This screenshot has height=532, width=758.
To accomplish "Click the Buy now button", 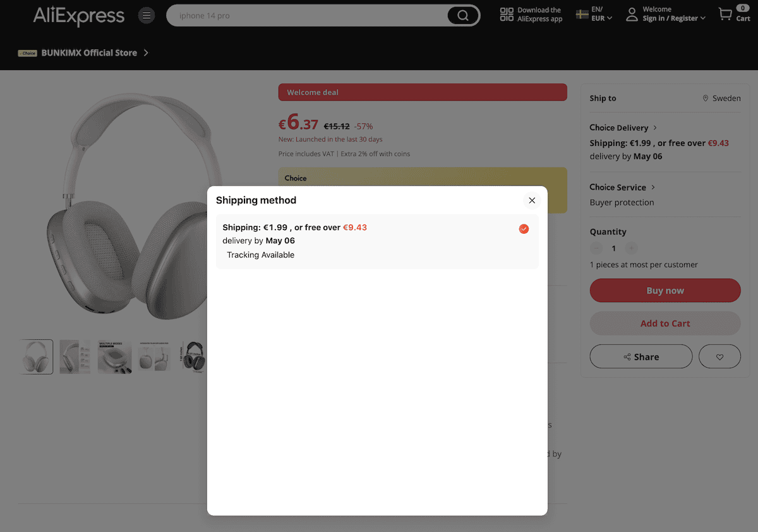I will (665, 290).
